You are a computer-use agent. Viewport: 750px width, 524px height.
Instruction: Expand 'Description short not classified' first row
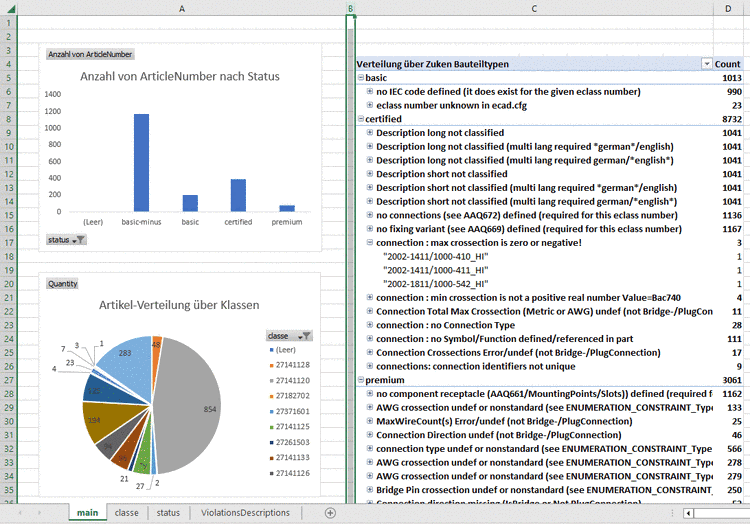pyautogui.click(x=370, y=173)
